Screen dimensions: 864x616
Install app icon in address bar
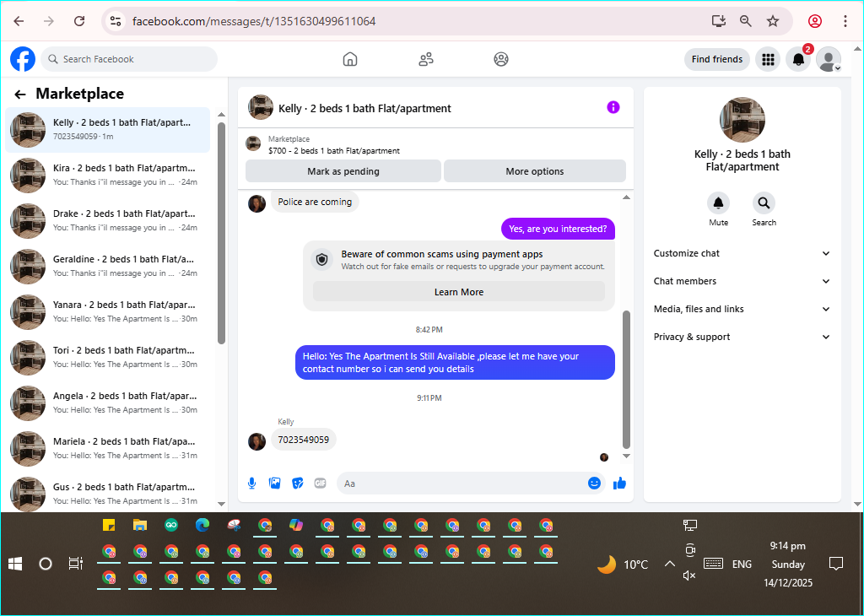pyautogui.click(x=719, y=21)
